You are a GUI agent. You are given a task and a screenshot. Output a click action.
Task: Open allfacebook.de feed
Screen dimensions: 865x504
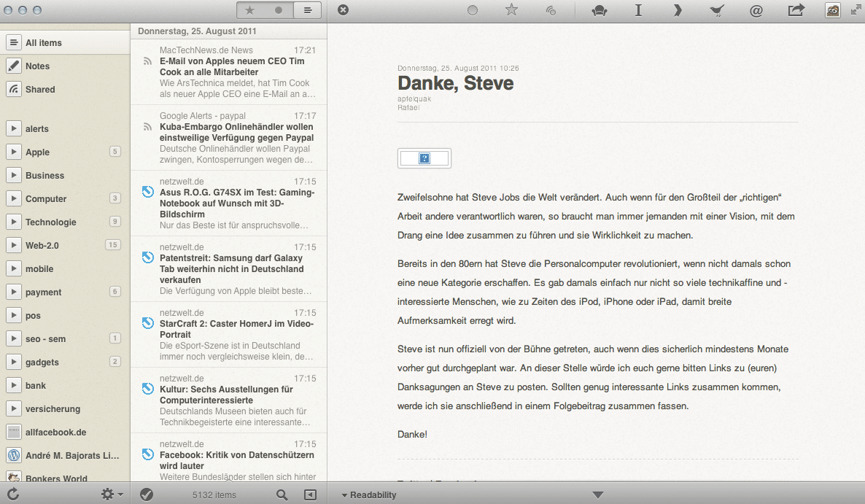click(x=65, y=432)
